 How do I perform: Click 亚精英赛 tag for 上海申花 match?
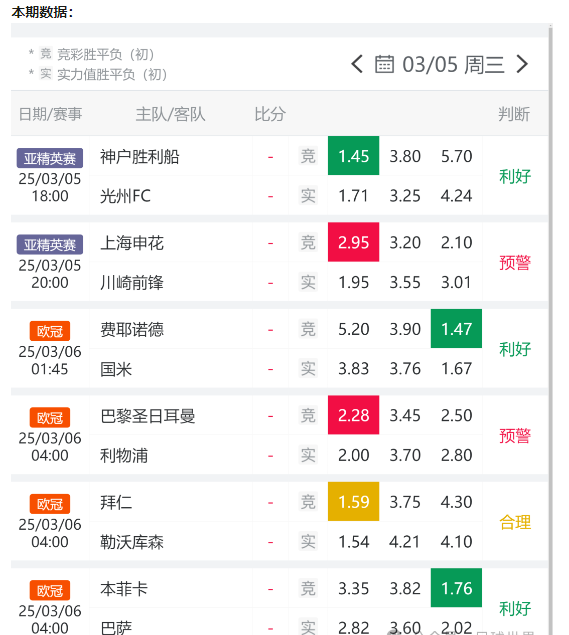point(50,245)
